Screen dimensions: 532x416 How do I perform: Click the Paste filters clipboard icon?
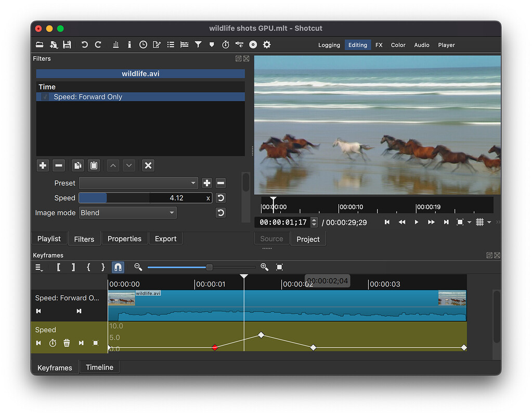[94, 166]
